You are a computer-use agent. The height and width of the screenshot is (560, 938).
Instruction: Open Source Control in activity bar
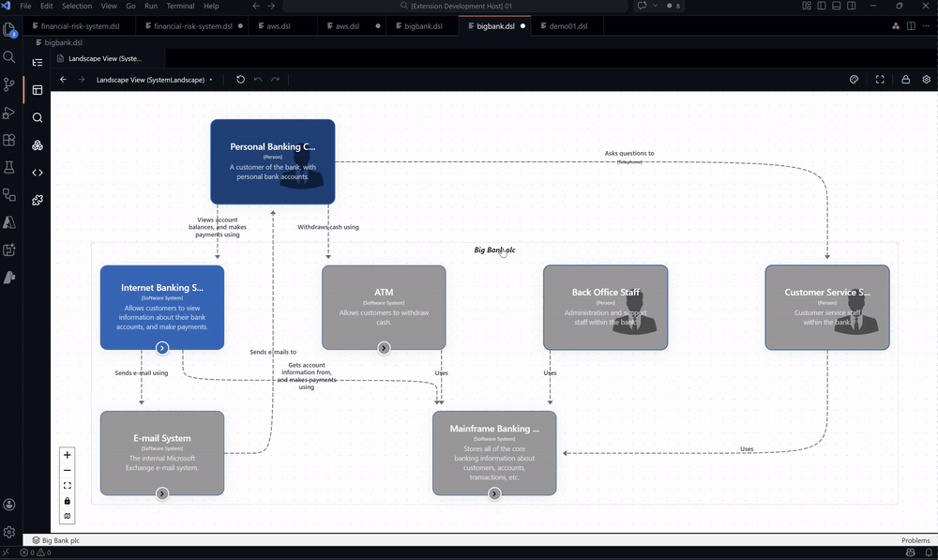pyautogui.click(x=9, y=84)
